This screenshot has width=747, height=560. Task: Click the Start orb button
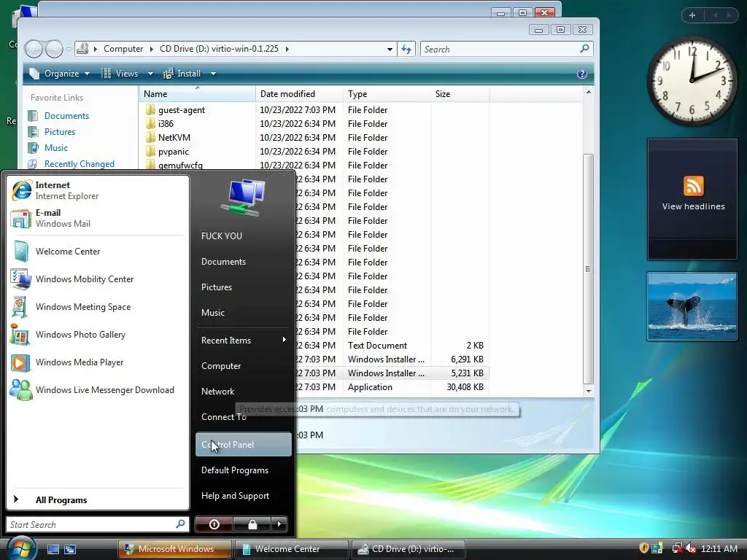[21, 548]
